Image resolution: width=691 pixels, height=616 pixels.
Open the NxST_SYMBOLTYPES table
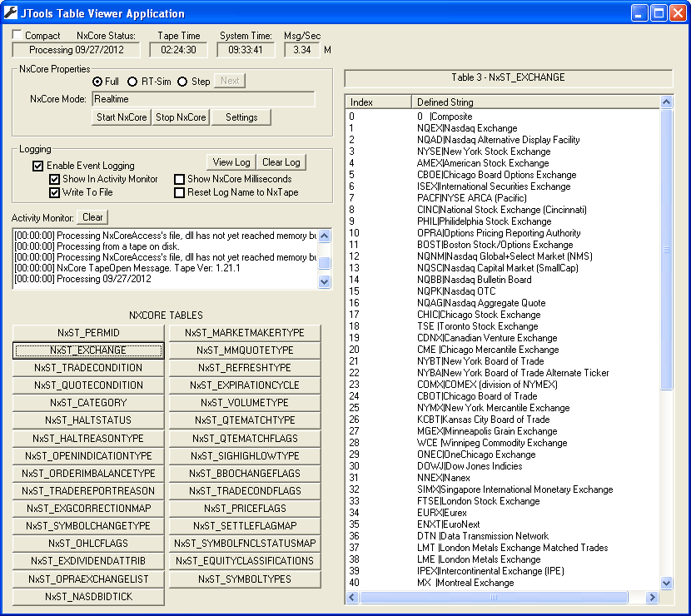click(x=245, y=579)
